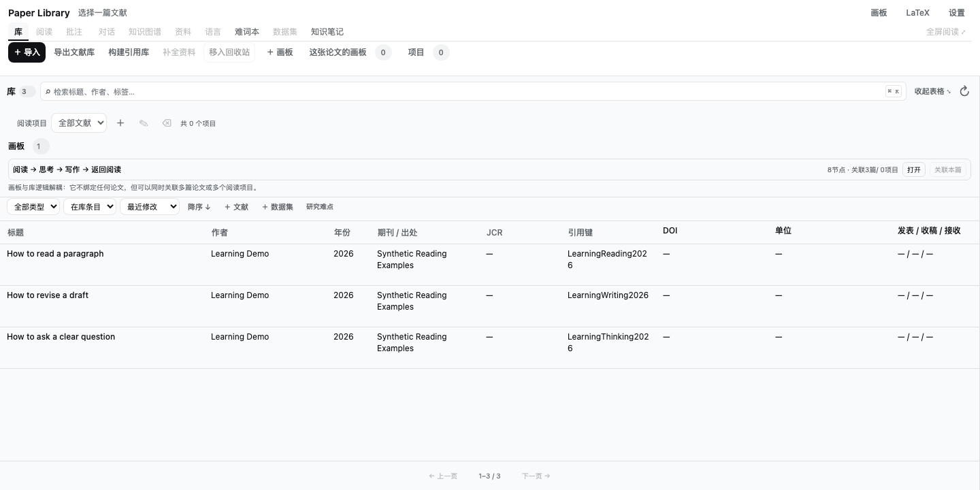
Task: Collapse the table using 收起表格
Action: (933, 91)
